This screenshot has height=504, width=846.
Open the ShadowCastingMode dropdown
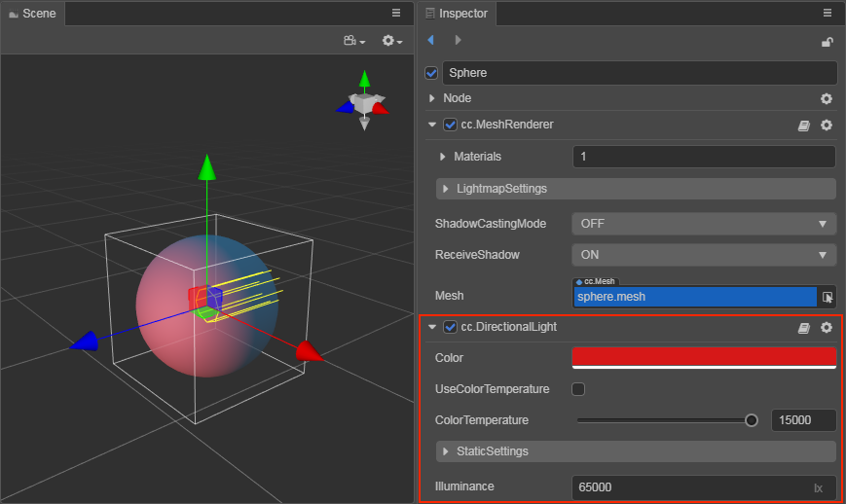[703, 223]
